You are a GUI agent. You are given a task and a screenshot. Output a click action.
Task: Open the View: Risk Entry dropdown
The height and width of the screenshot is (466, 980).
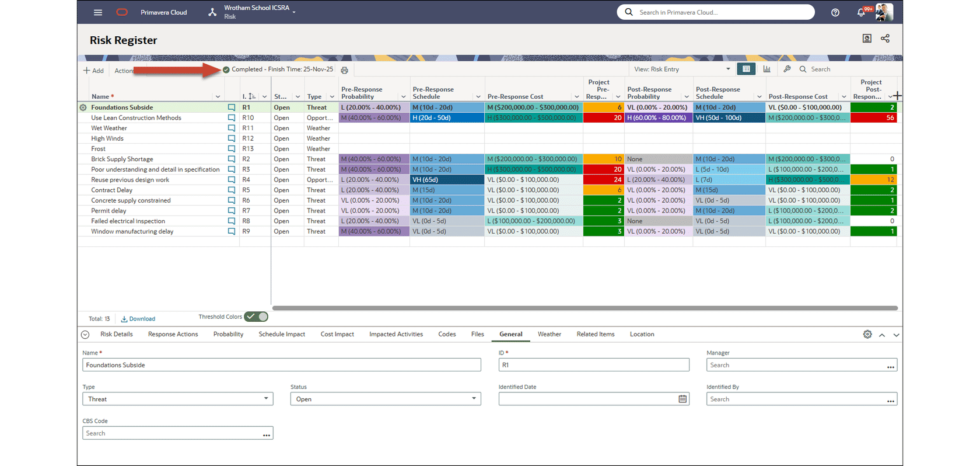coord(682,69)
